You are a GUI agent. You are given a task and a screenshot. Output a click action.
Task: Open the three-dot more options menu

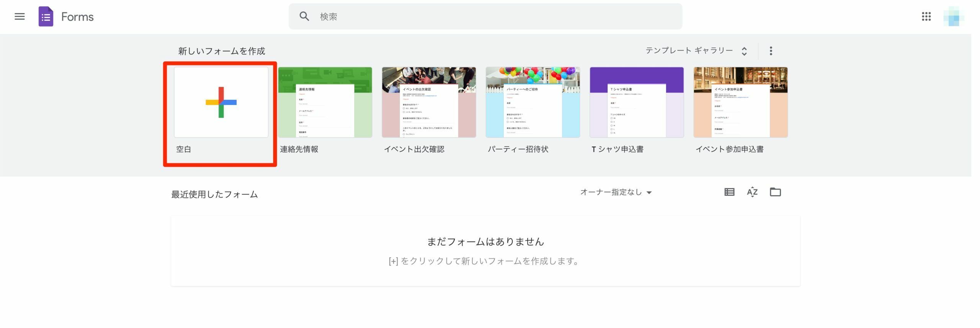[x=771, y=51]
